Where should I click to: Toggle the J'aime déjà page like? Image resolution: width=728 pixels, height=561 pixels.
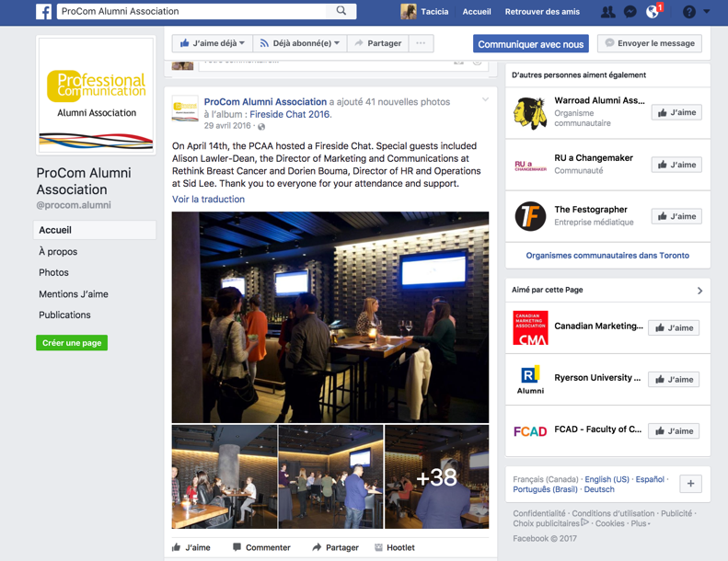[213, 43]
